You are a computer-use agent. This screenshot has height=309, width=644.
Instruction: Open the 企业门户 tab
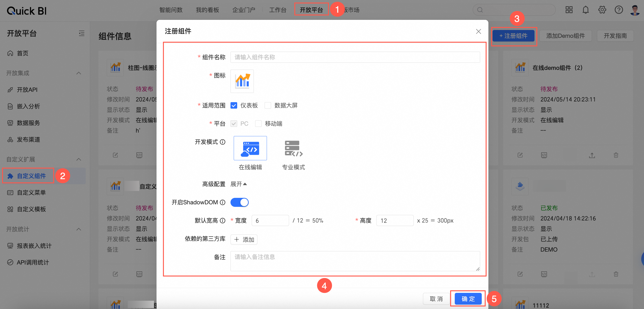pos(244,10)
